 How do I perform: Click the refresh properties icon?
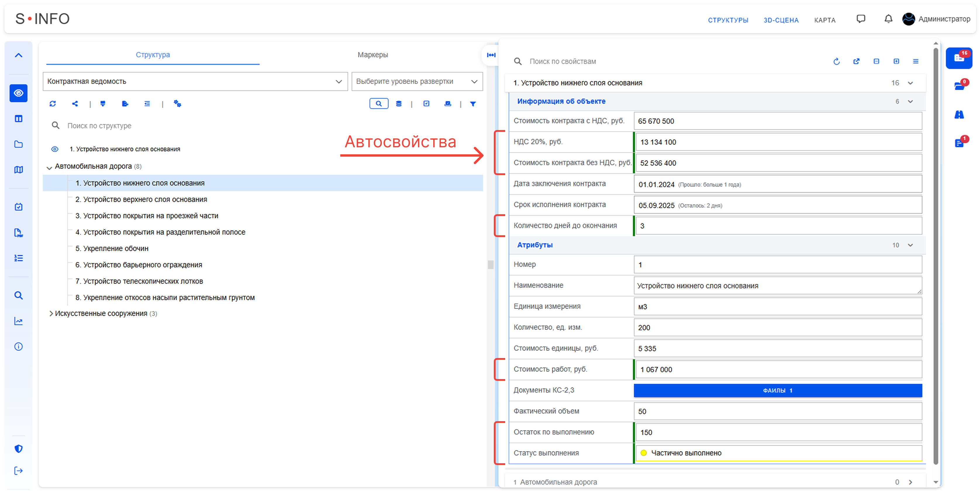pyautogui.click(x=836, y=61)
